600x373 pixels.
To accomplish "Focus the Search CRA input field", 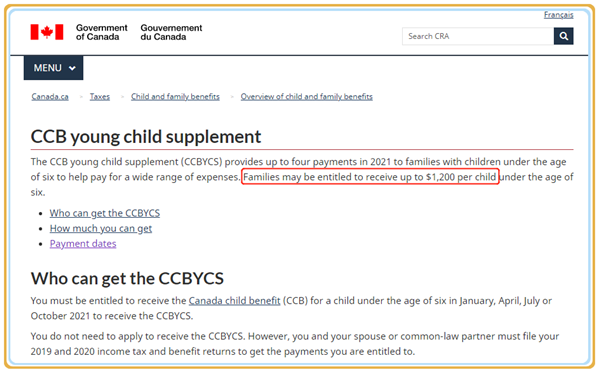I will (x=478, y=36).
